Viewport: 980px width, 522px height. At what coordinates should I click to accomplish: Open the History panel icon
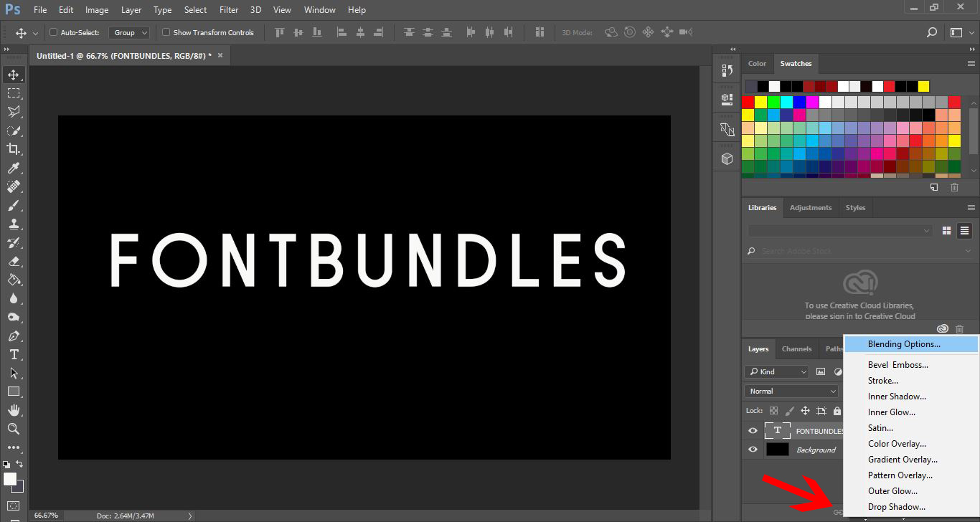pyautogui.click(x=727, y=70)
